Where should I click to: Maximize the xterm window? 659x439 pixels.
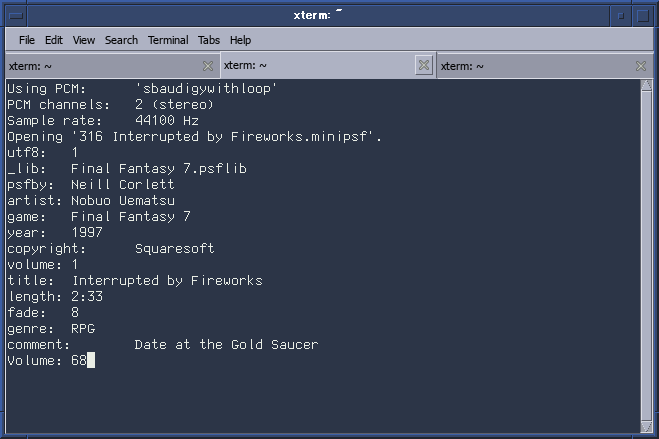point(643,16)
